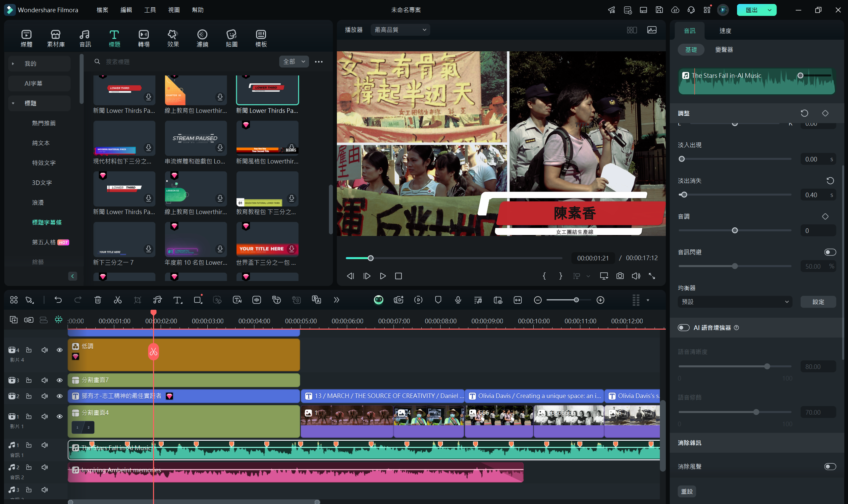Open the 均衡器 預設 preset dropdown
Screen dimensions: 848x504
pyautogui.click(x=734, y=301)
